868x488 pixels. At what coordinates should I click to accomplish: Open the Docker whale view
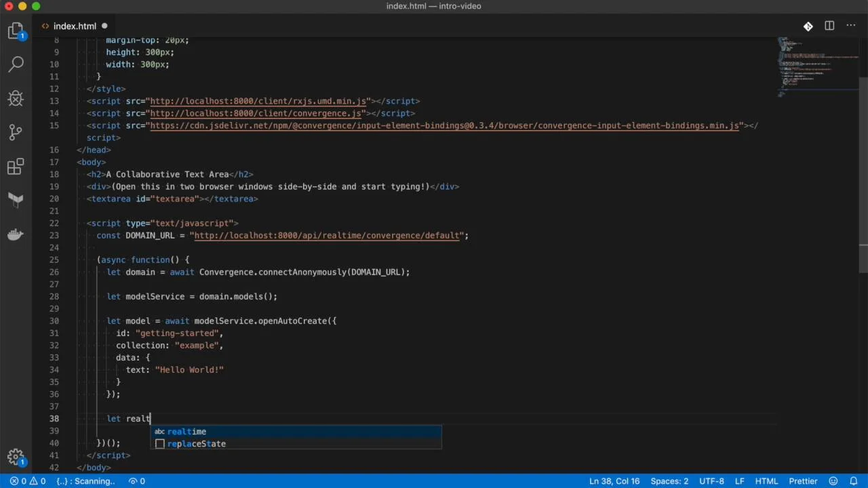16,235
